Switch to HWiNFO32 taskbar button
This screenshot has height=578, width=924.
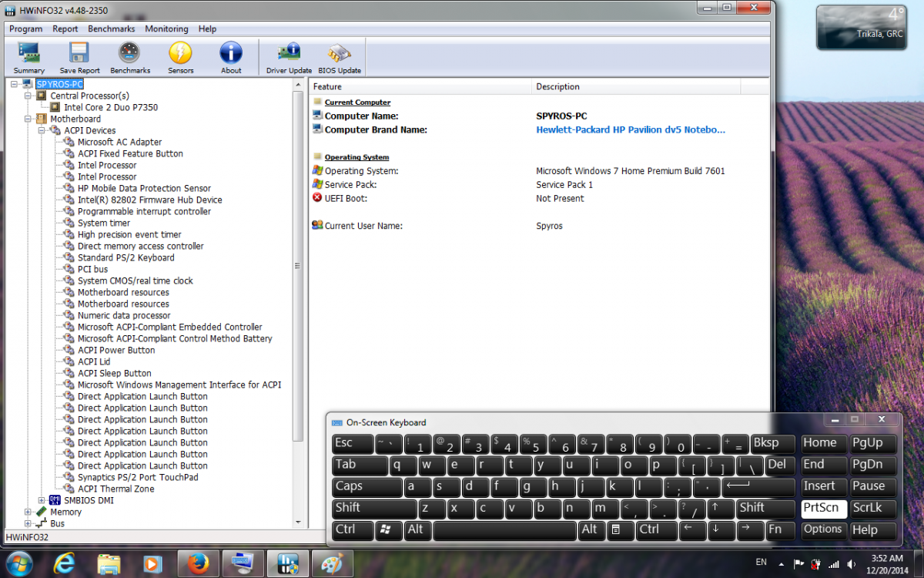[288, 564]
